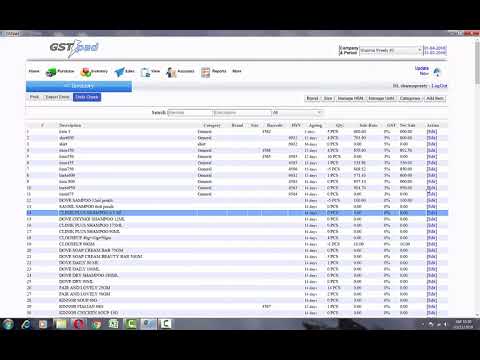This screenshot has width=480, height=360.
Task: Focus the item code search field
Action: tap(190, 113)
